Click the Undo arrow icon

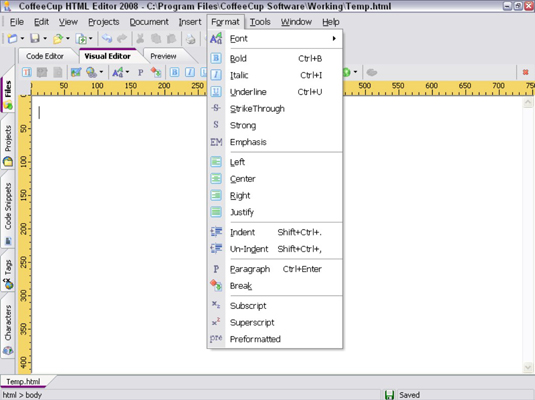click(x=107, y=39)
